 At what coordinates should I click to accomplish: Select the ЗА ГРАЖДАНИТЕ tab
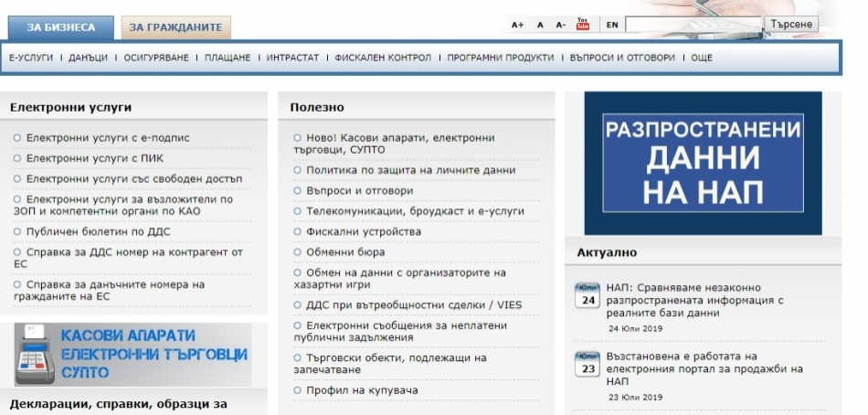pos(176,27)
